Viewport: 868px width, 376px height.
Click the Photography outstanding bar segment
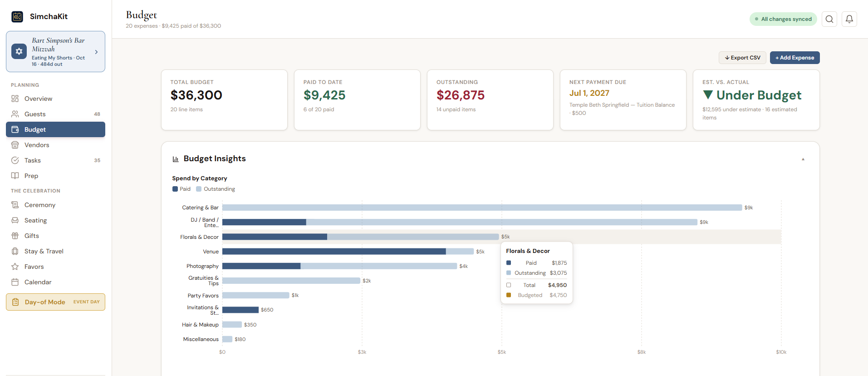(379, 266)
